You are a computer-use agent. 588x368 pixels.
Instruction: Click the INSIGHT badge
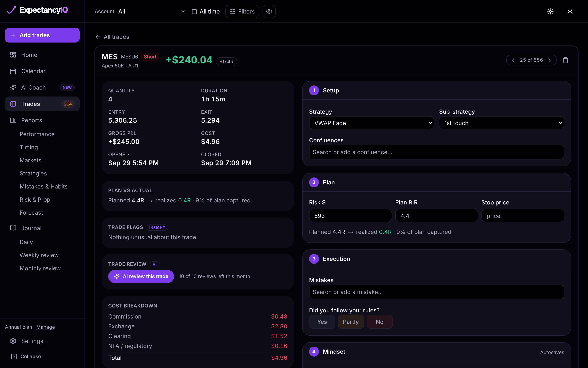[157, 228]
